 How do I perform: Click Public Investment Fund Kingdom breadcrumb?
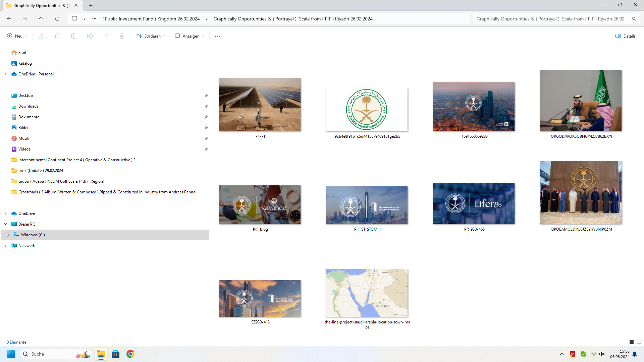pyautogui.click(x=151, y=19)
